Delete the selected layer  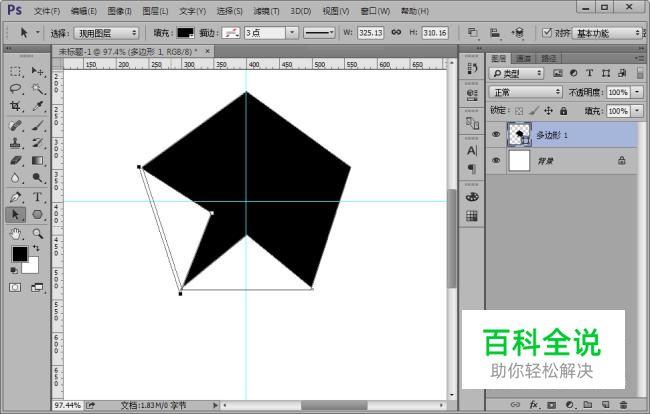click(623, 404)
